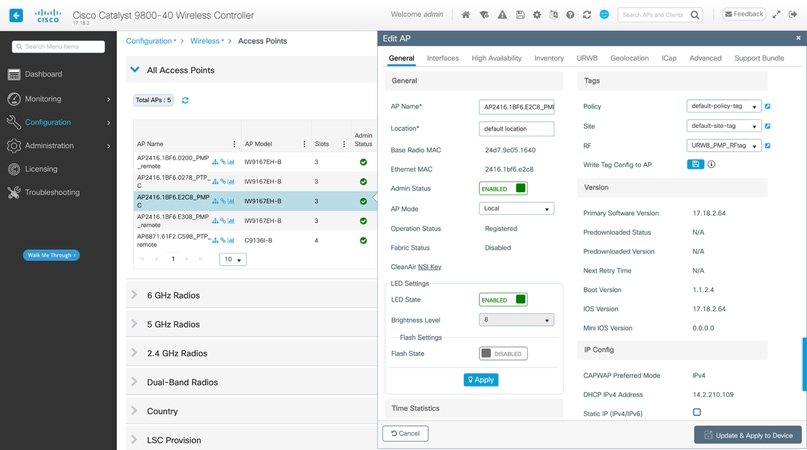Expand the 5 GHz Radios section
The height and width of the screenshot is (450, 807).
click(134, 324)
